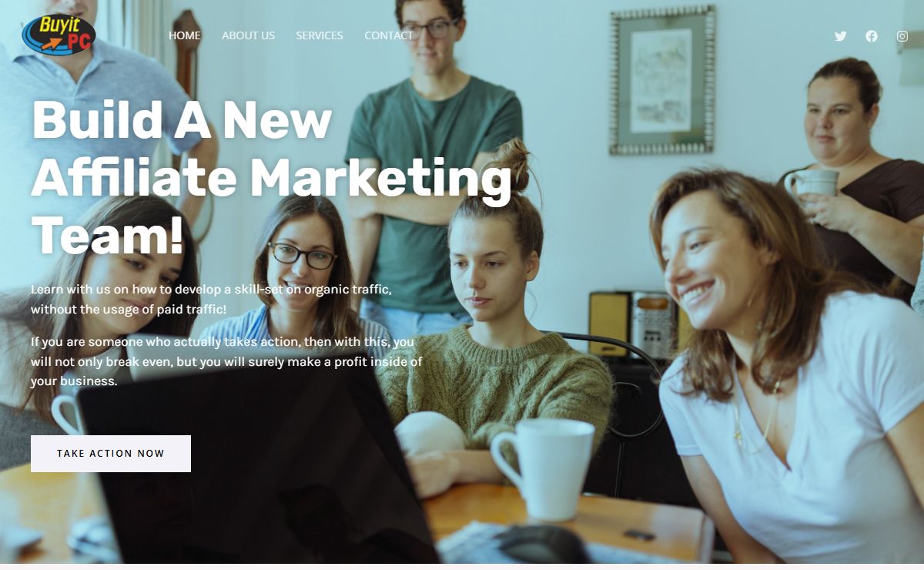Click the framed picture on the wall
The width and height of the screenshot is (924, 570).
662,81
